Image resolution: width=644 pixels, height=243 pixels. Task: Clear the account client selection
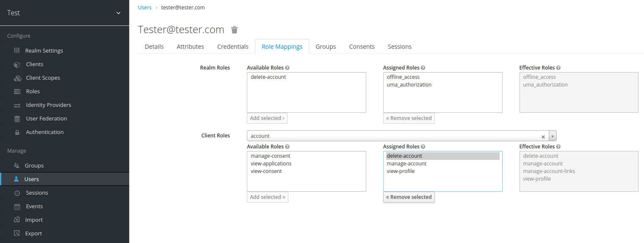[543, 137]
